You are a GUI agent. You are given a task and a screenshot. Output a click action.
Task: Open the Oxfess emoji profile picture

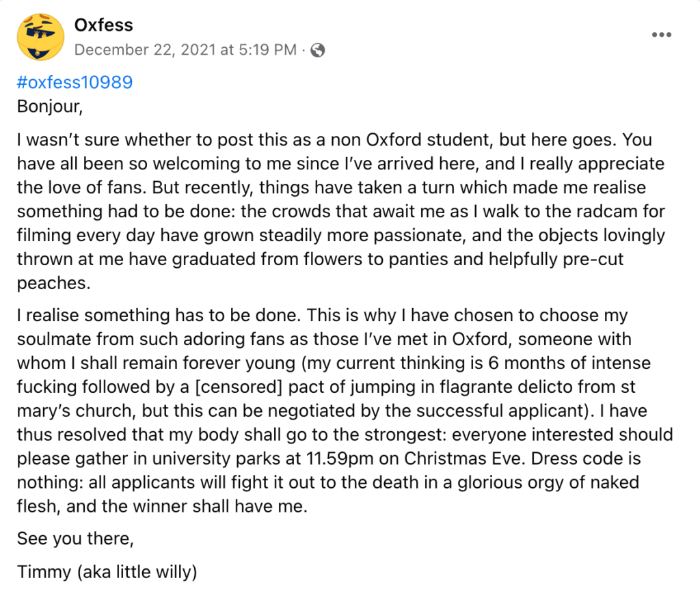(x=40, y=37)
